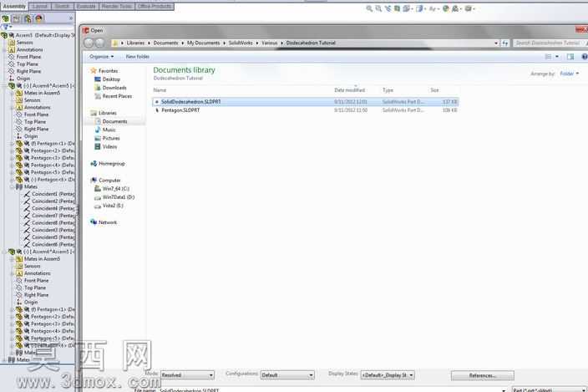Select the SolidDodecahedron.SLDPRT file
The height and width of the screenshot is (392, 588).
[x=305, y=102]
